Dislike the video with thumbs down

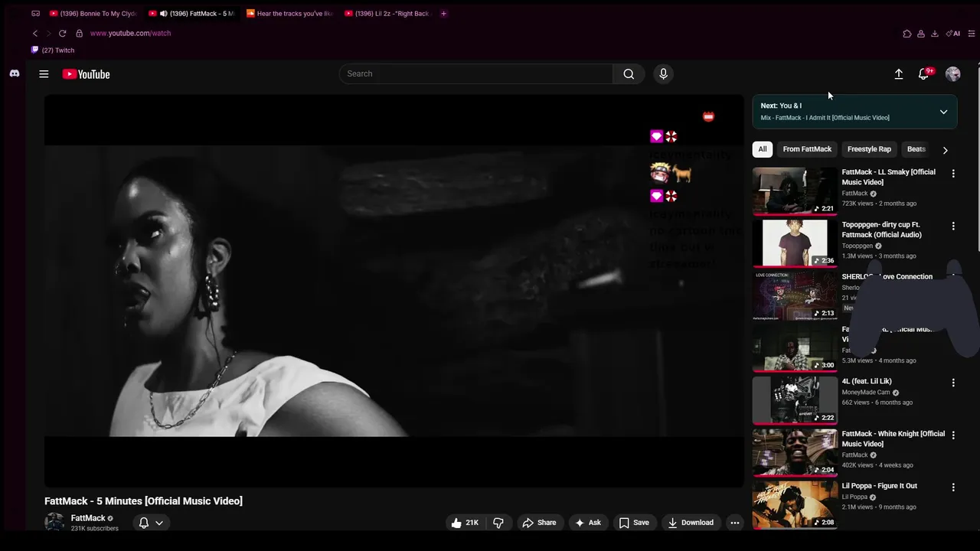click(498, 523)
